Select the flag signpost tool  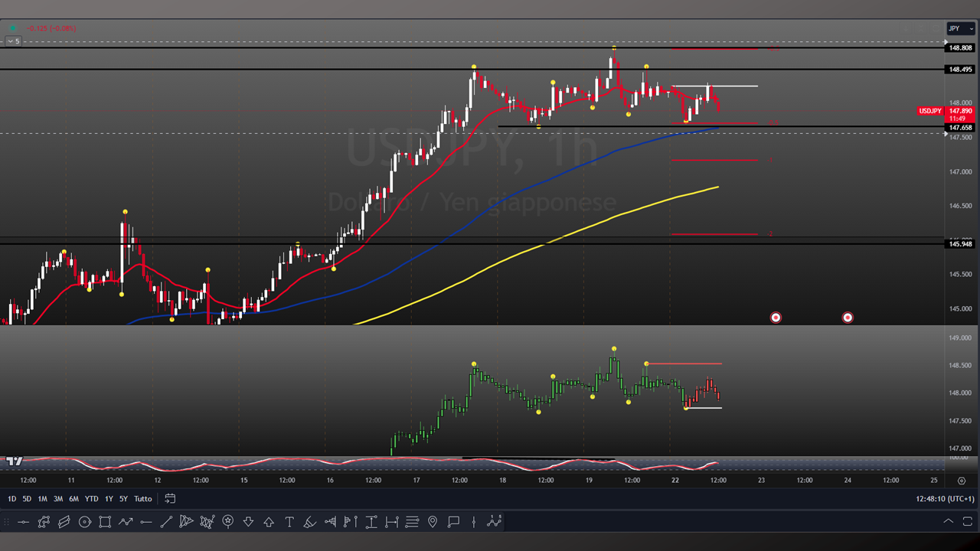tap(351, 522)
